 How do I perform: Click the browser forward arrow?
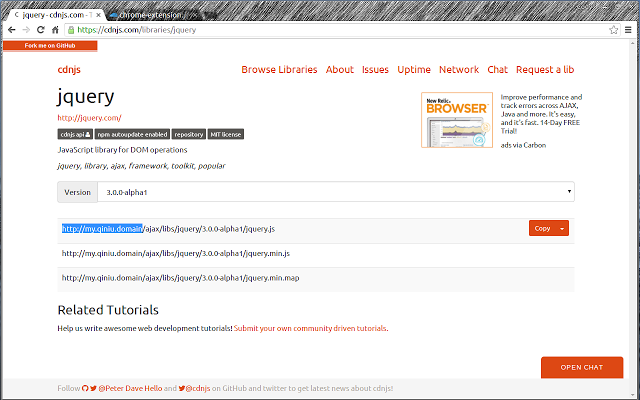[x=26, y=30]
